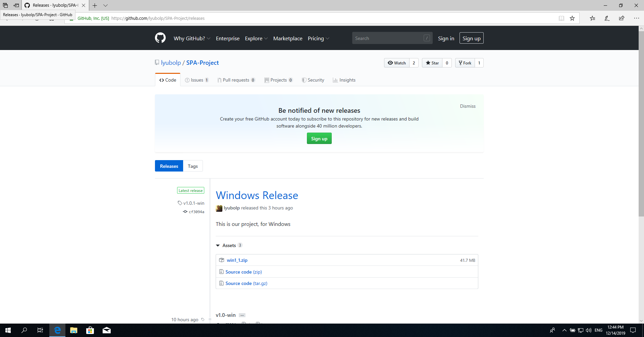Open Microsoft Store from taskbar
Screen dimensions: 644x337
90,330
